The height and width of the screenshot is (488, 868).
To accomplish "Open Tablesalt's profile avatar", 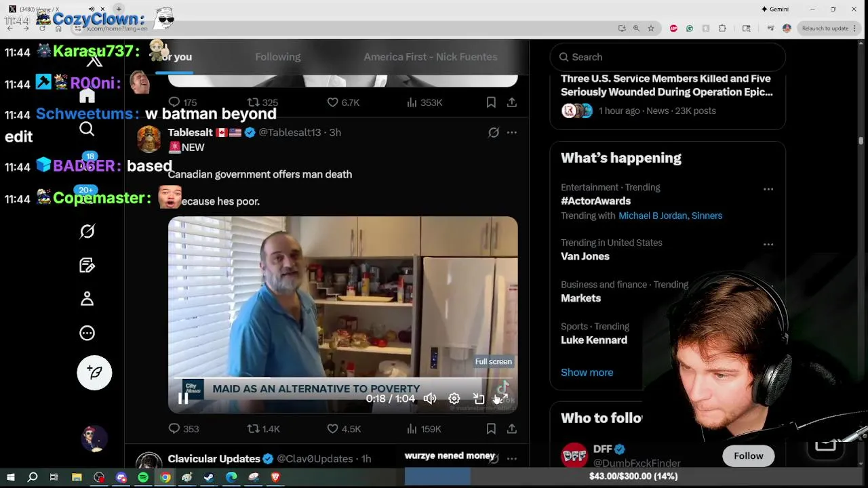I will (x=149, y=139).
